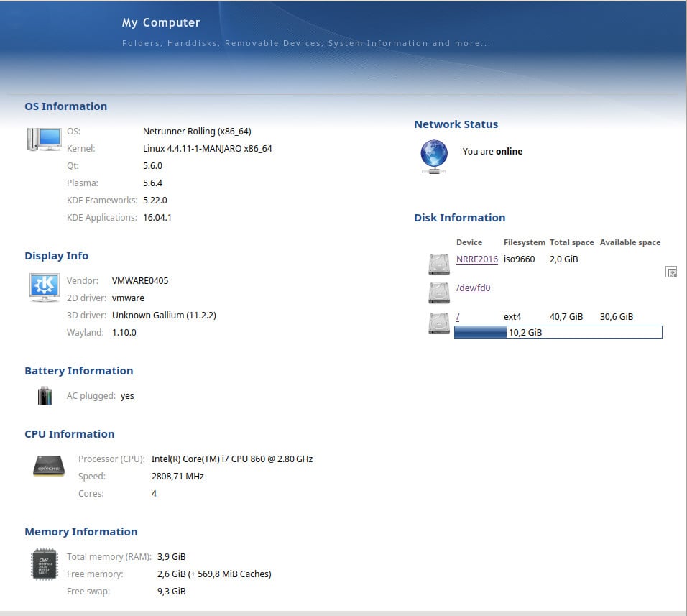
Task: Click the Device column header
Action: [469, 242]
